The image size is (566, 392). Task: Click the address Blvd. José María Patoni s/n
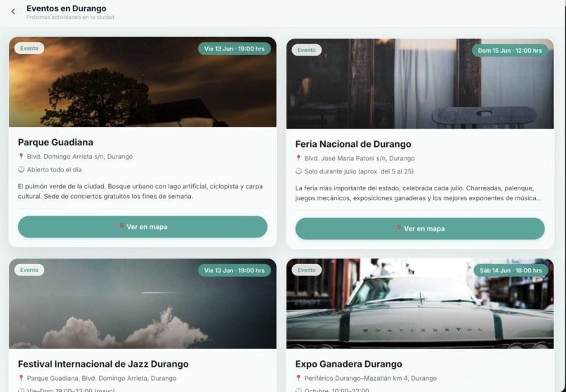click(360, 158)
